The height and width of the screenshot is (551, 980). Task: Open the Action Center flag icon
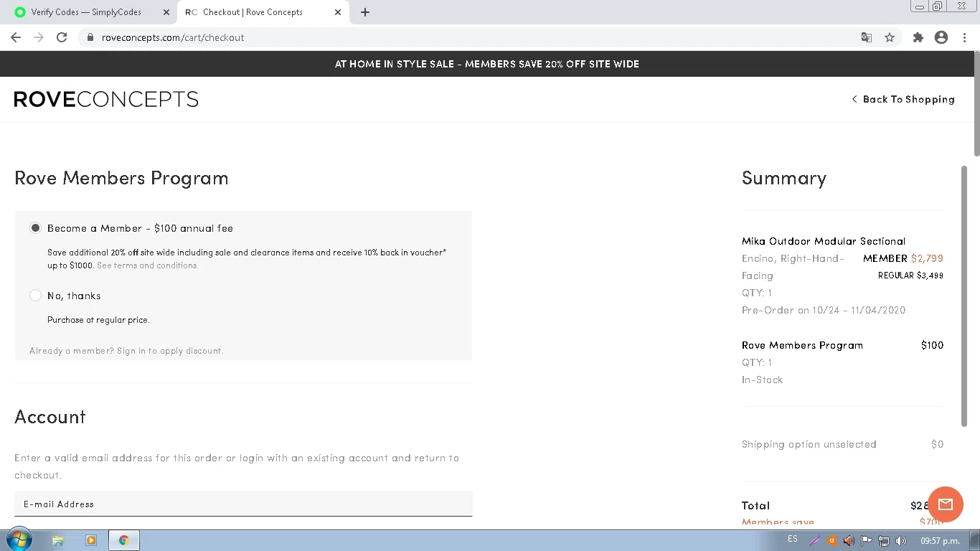pyautogui.click(x=866, y=541)
